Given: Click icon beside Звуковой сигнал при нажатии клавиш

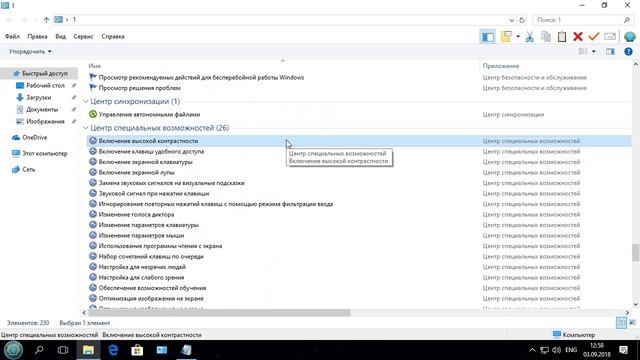Looking at the screenshot, I should click(93, 193).
